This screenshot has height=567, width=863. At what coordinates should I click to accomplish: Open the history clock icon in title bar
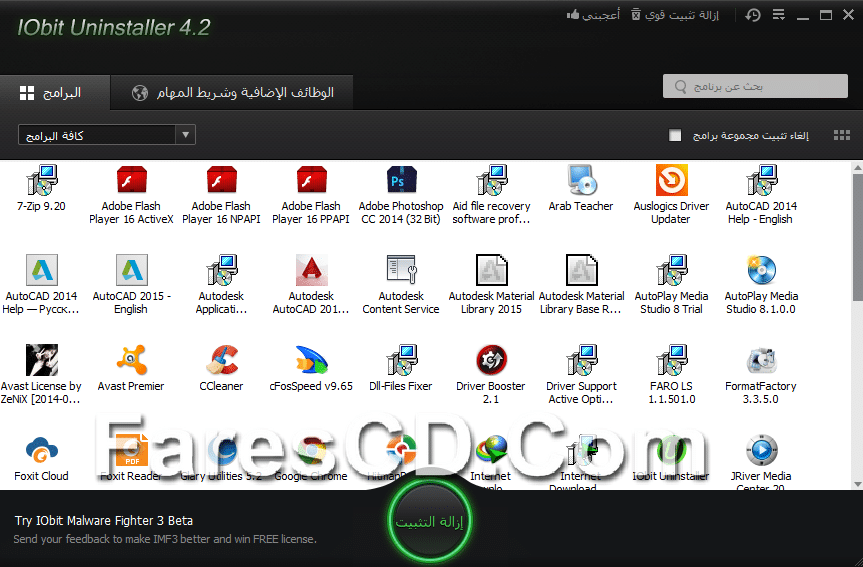753,15
